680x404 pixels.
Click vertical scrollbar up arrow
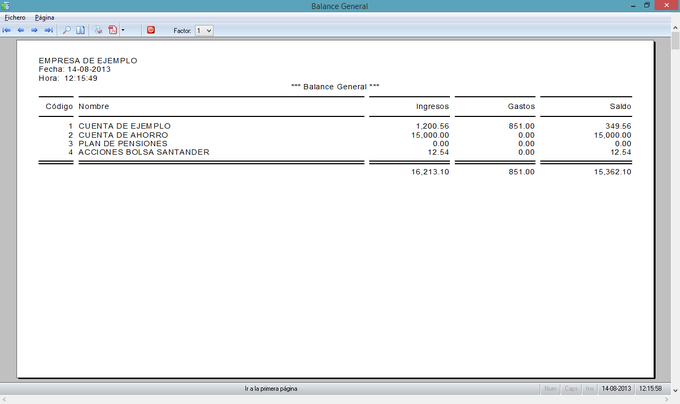pos(675,28)
